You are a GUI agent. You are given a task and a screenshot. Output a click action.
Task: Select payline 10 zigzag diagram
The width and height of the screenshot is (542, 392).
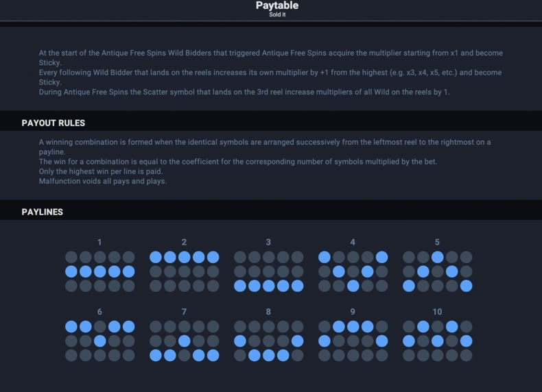click(x=437, y=341)
